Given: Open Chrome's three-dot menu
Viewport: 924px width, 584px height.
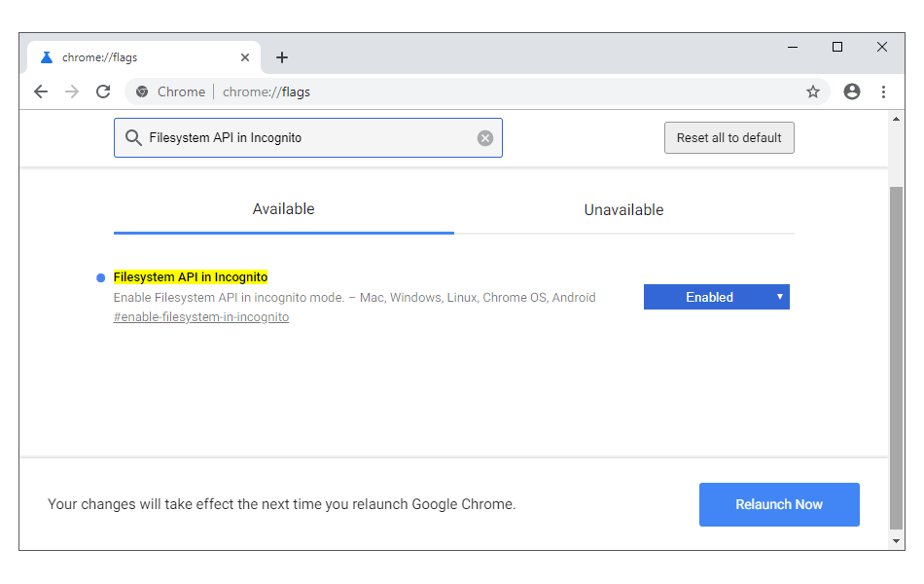Looking at the screenshot, I should tap(883, 91).
